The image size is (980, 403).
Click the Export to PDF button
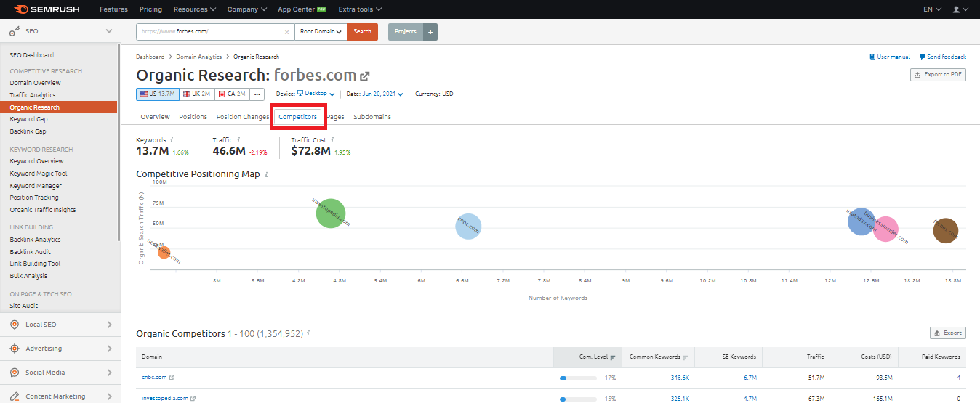pyautogui.click(x=938, y=74)
